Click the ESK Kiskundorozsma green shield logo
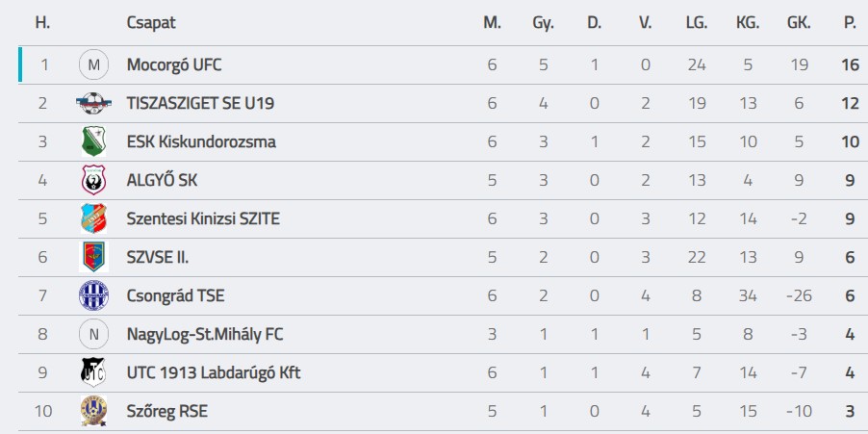The width and height of the screenshot is (868, 434). [x=93, y=142]
